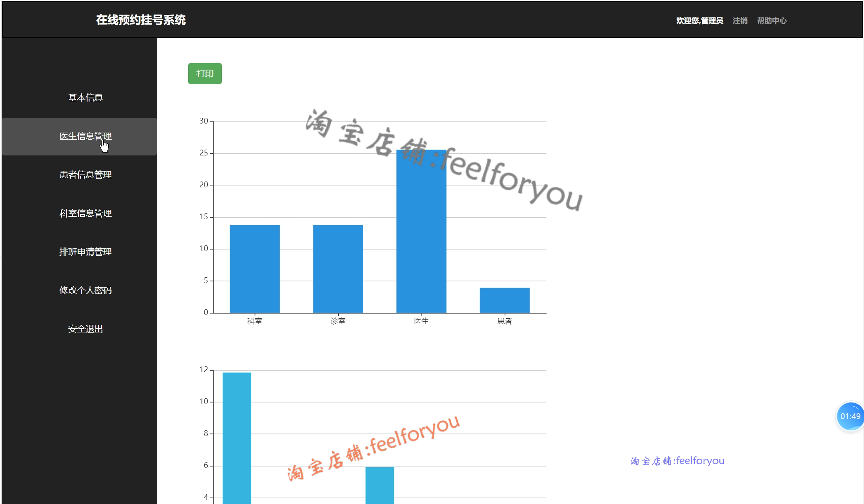Click the 注销 link in header
Viewport: 864px width, 504px height.
click(740, 21)
